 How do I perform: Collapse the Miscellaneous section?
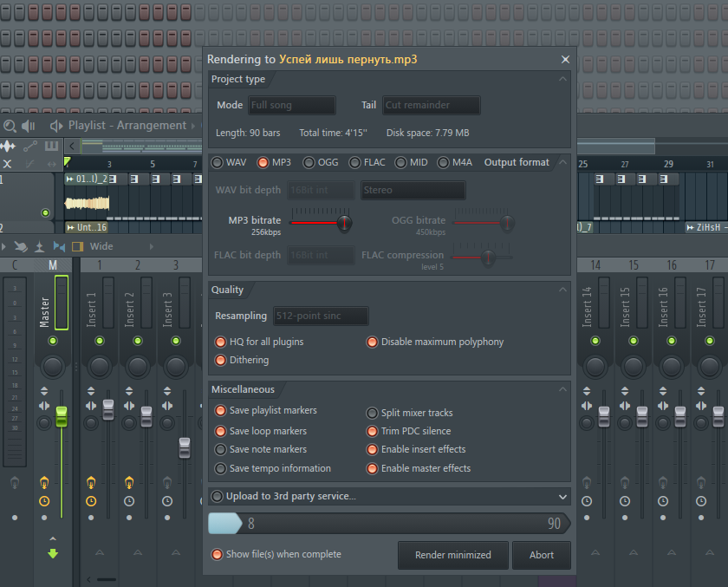[562, 389]
